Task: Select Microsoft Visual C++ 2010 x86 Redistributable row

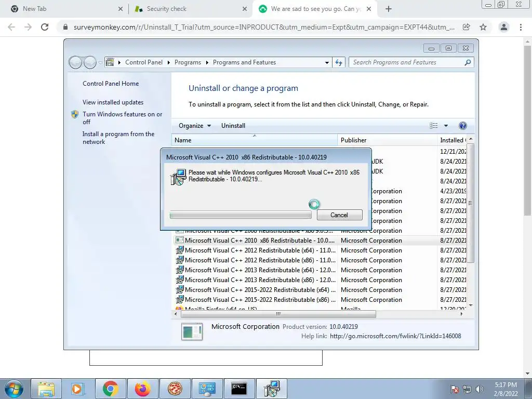Action: (320, 241)
